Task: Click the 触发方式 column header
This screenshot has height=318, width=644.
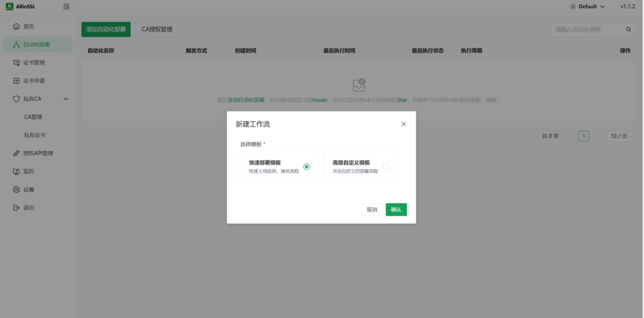Action: click(196, 51)
